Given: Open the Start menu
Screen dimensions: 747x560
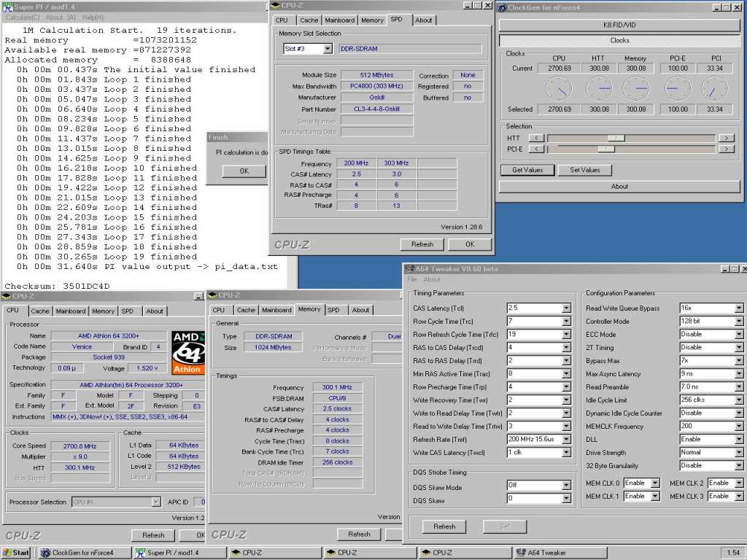Looking at the screenshot, I should [16, 553].
